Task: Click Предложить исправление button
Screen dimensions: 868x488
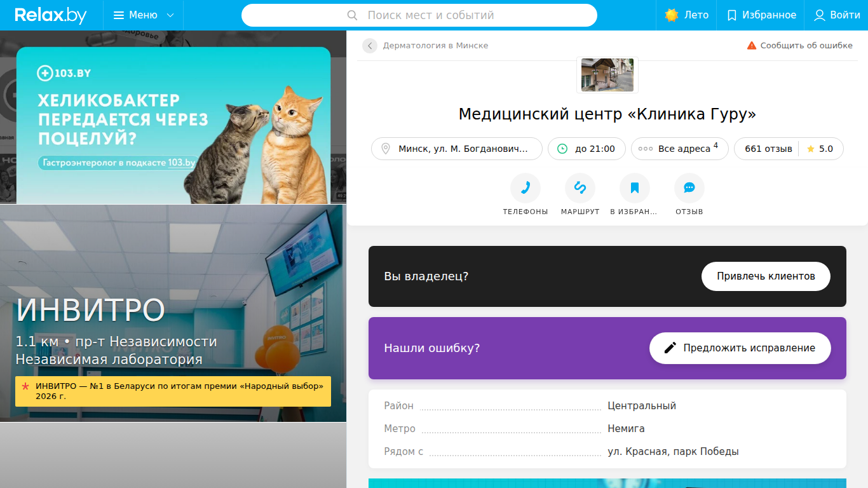Action: pos(740,348)
